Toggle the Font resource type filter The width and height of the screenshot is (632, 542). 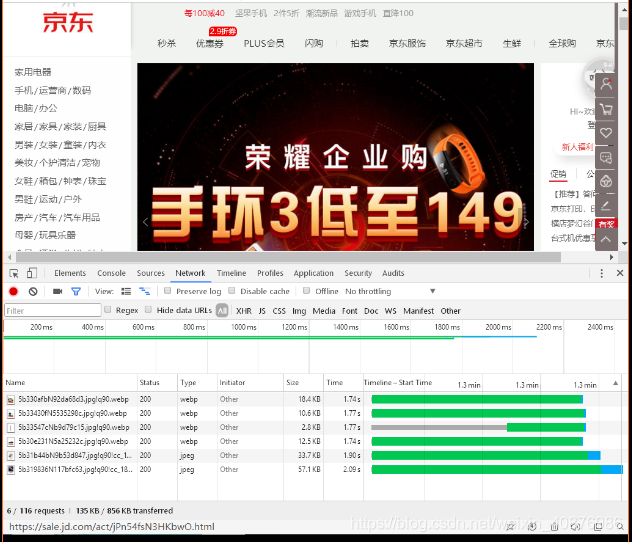tap(349, 311)
